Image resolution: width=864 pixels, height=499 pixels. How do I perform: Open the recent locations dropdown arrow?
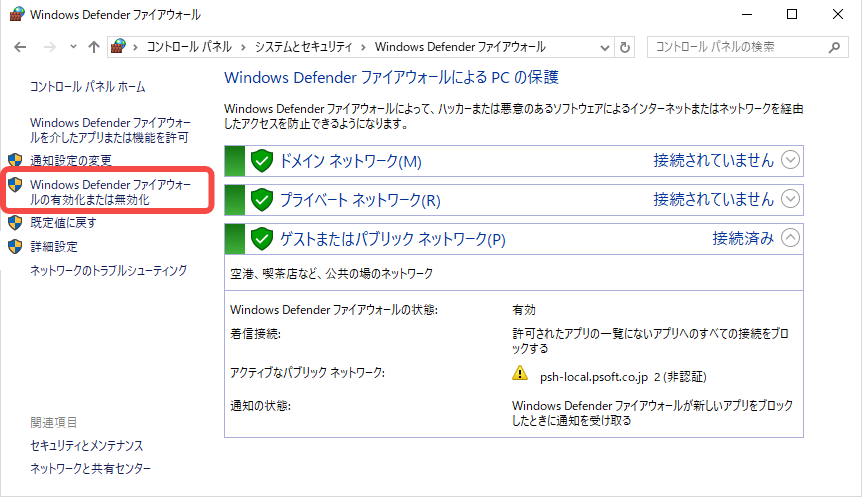point(73,47)
